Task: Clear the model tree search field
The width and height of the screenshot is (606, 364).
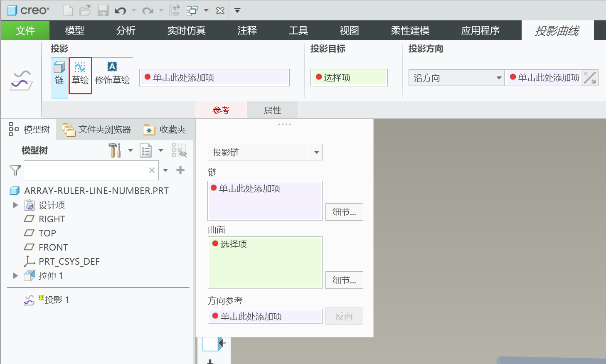Action: (152, 170)
